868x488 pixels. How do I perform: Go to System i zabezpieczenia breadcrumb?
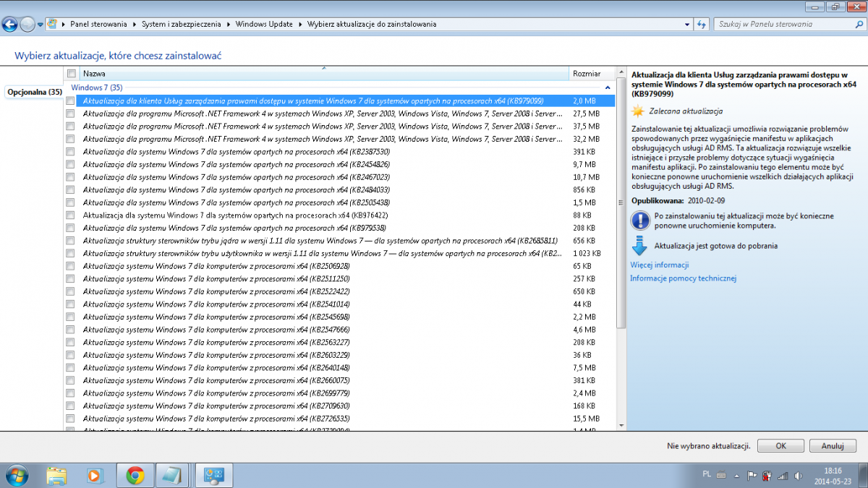[x=182, y=24]
